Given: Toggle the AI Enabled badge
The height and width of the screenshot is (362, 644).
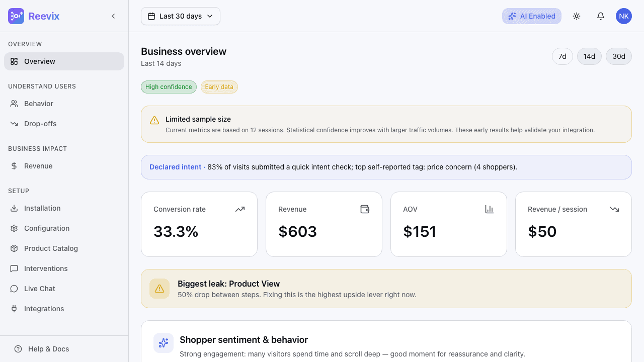Looking at the screenshot, I should pyautogui.click(x=531, y=16).
